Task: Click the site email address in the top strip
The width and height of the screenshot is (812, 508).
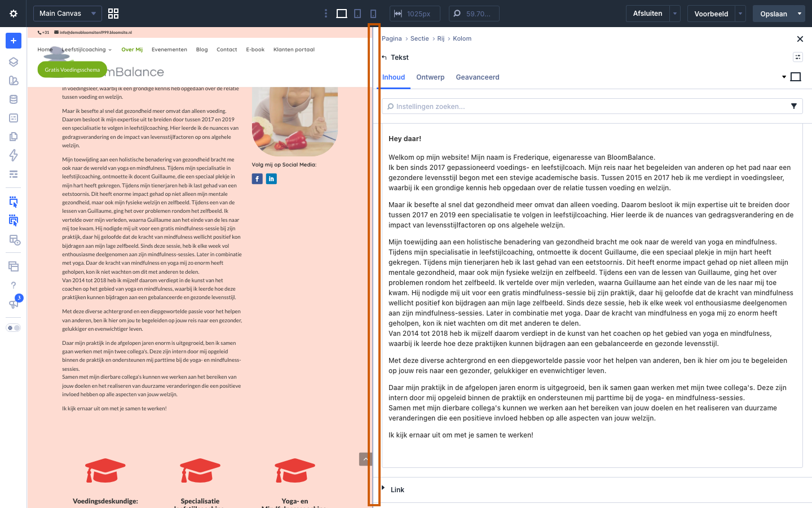Action: [x=96, y=32]
